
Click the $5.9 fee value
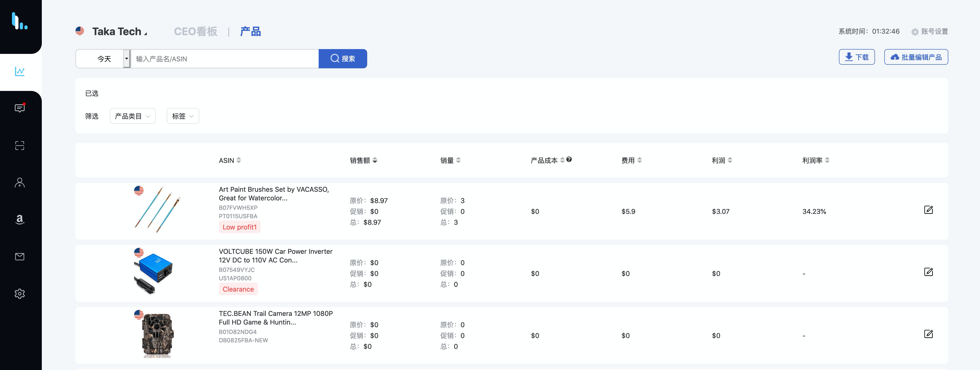point(628,211)
